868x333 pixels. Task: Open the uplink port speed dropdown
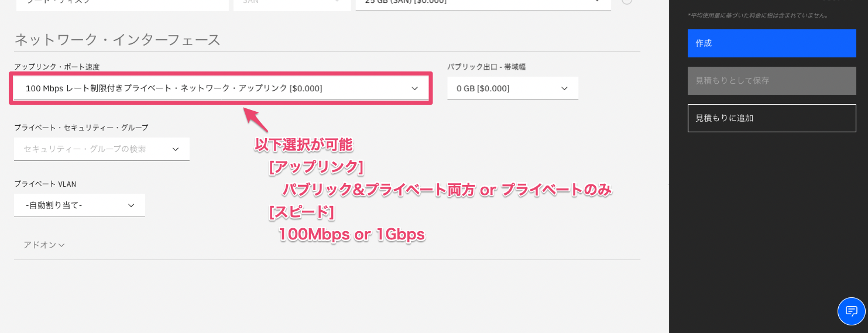pyautogui.click(x=221, y=88)
